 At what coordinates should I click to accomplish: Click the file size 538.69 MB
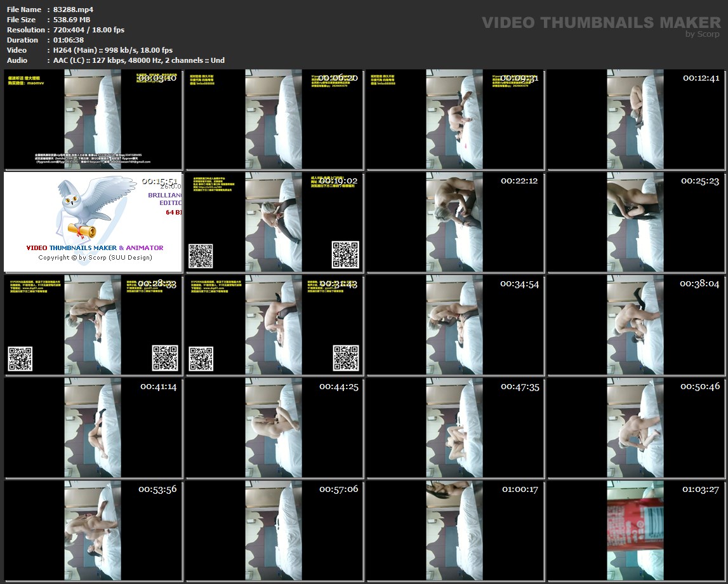[72, 20]
